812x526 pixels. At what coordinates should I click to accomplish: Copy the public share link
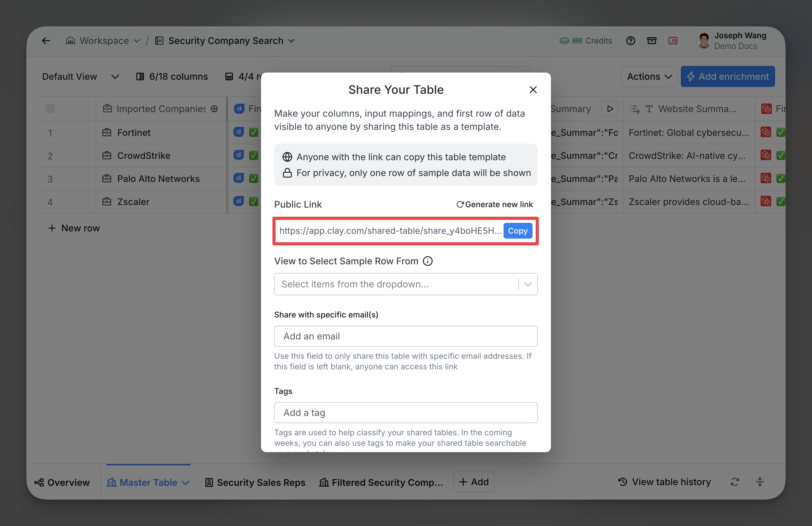pyautogui.click(x=518, y=231)
